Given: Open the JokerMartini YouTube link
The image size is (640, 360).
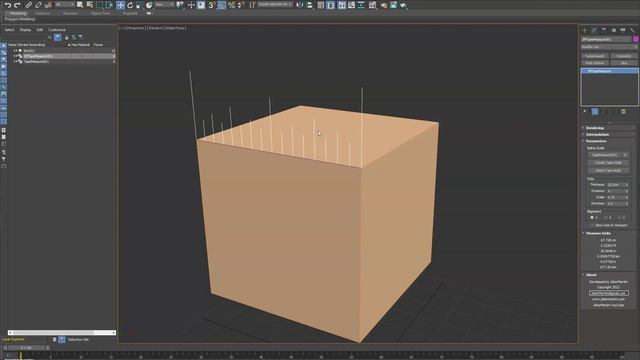Looking at the screenshot, I should (608, 305).
